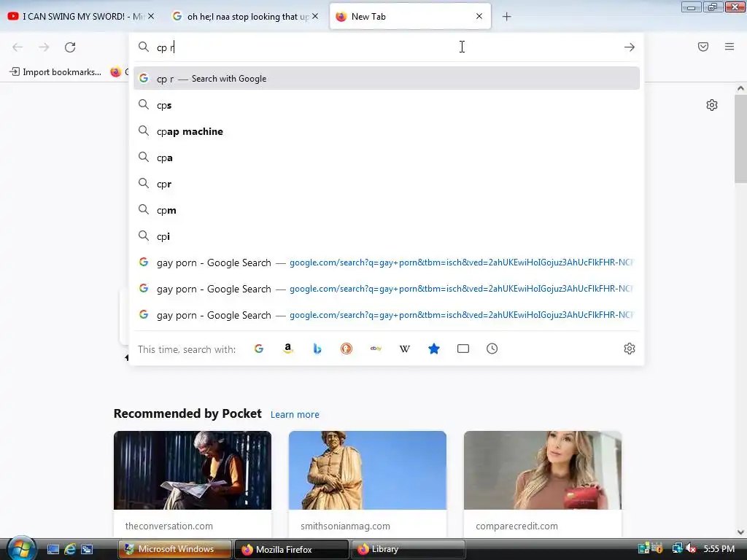Search this time with DuckDuckGo icon

[347, 349]
